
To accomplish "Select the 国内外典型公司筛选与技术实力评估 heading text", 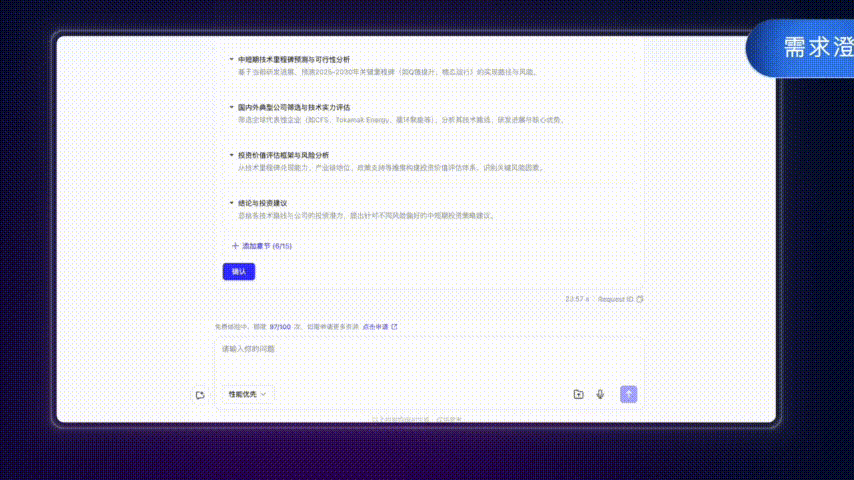I will click(294, 107).
